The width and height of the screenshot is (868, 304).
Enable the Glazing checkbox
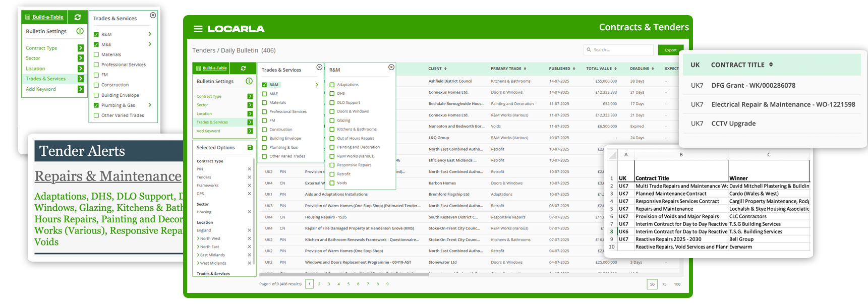tap(332, 120)
